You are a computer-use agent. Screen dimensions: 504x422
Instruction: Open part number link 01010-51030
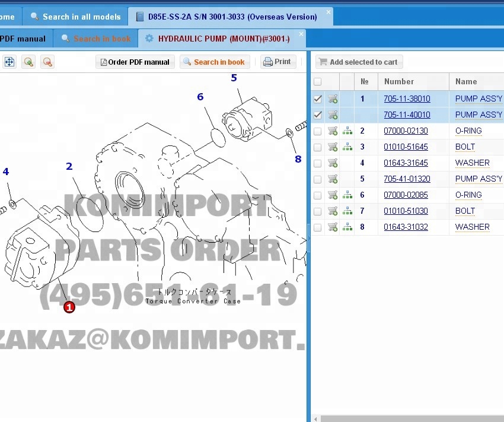coord(406,211)
